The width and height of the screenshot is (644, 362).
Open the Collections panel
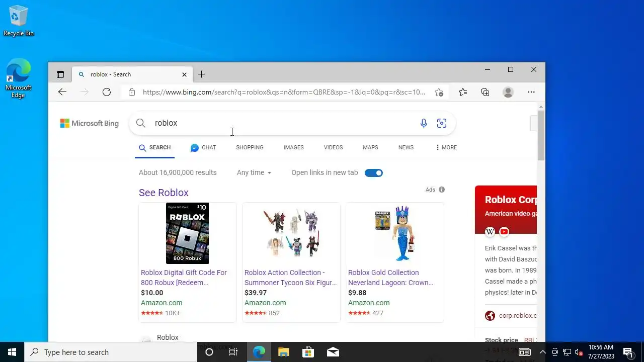coord(485,92)
